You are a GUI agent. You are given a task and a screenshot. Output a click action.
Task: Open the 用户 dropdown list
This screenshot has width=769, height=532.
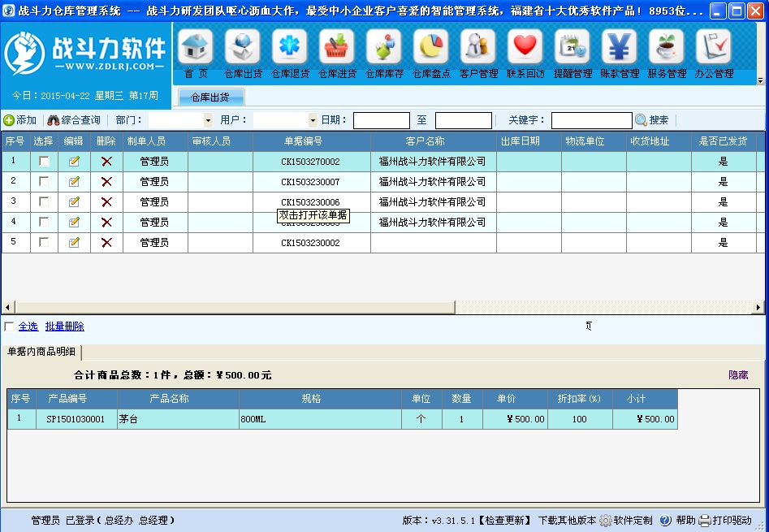pyautogui.click(x=313, y=120)
